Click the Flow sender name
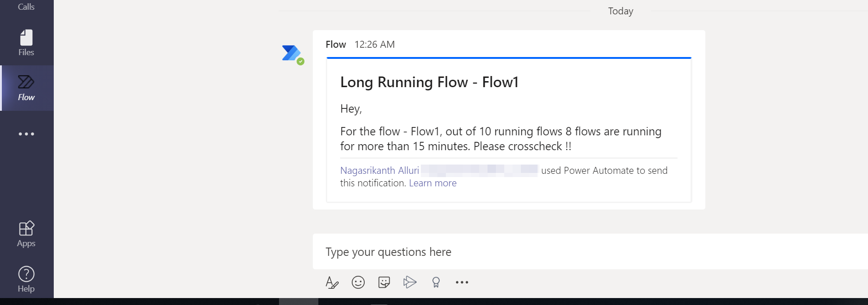Screen dimensions: 868x305 pyautogui.click(x=336, y=44)
